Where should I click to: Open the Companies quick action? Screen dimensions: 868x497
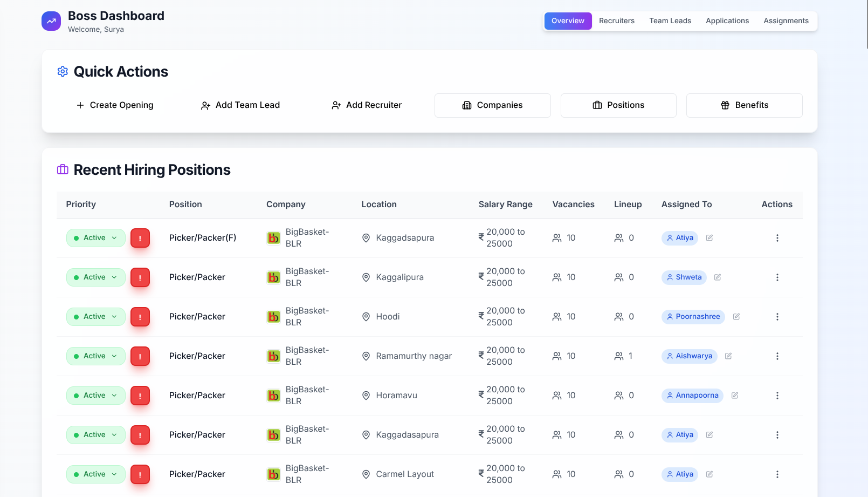pos(492,105)
